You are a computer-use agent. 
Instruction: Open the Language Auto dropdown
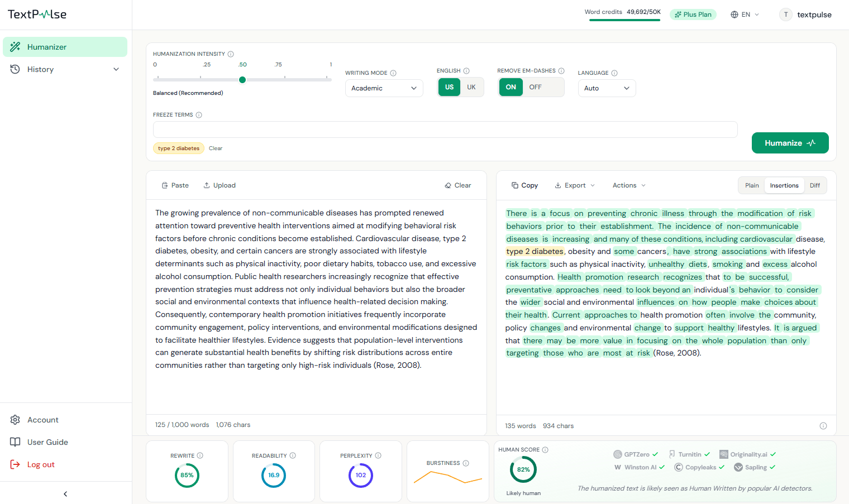click(607, 88)
